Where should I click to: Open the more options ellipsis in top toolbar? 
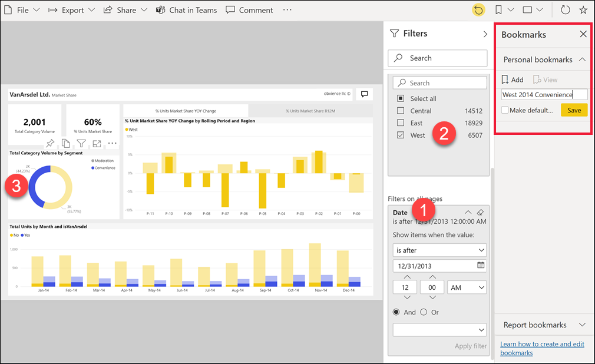click(287, 10)
